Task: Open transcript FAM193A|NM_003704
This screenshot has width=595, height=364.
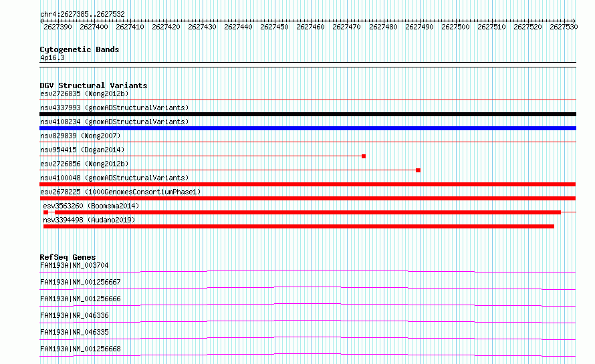Action: [x=74, y=265]
